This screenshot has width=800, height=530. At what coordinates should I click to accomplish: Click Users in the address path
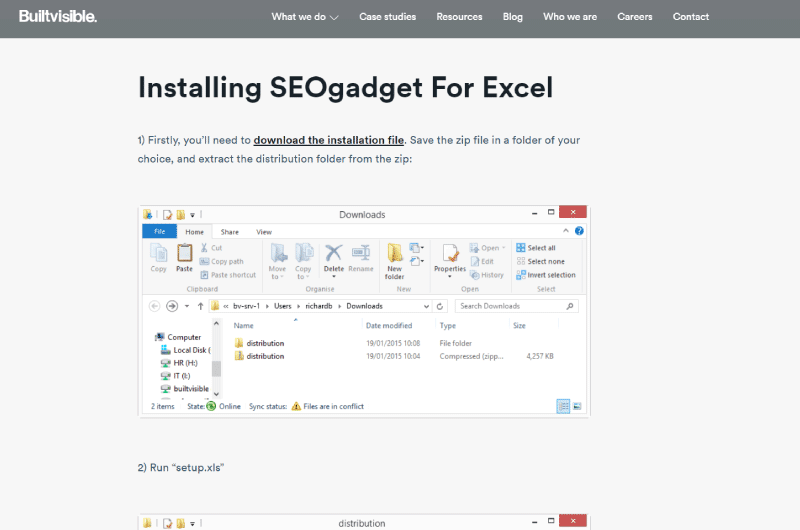pyautogui.click(x=283, y=306)
